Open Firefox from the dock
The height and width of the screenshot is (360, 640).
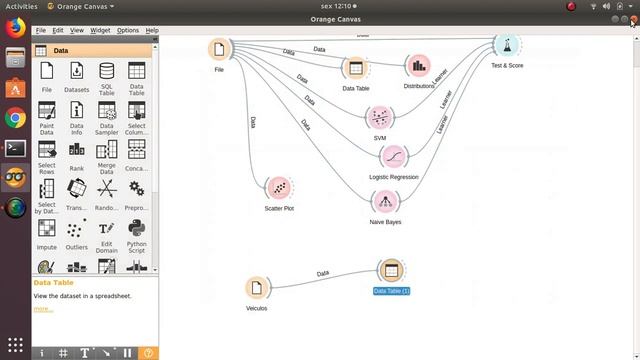click(15, 28)
